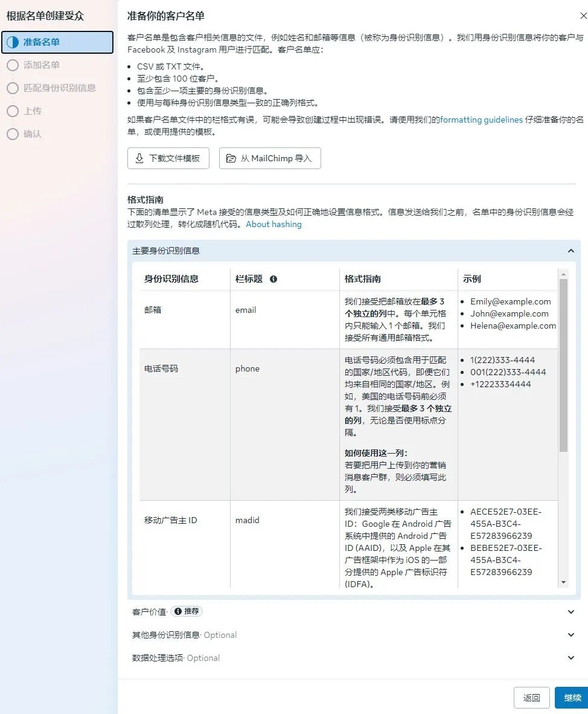The width and height of the screenshot is (588, 714).
Task: Click the 继续 button
Action: pyautogui.click(x=571, y=698)
